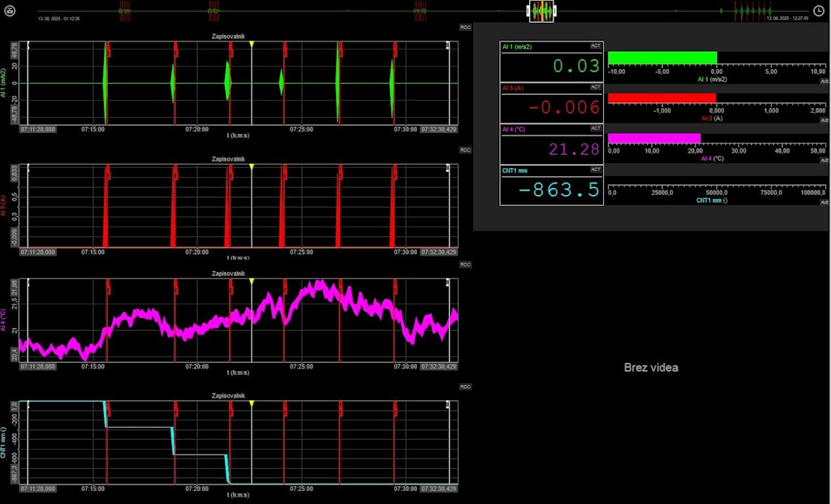Image resolution: width=831 pixels, height=504 pixels.
Task: Click the camera icon at top-left corner
Action: [10, 11]
